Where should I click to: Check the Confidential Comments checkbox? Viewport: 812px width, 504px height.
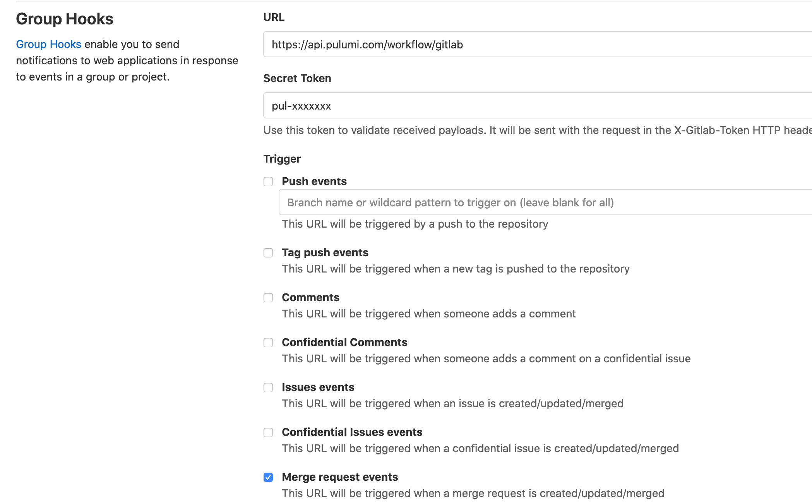268,343
